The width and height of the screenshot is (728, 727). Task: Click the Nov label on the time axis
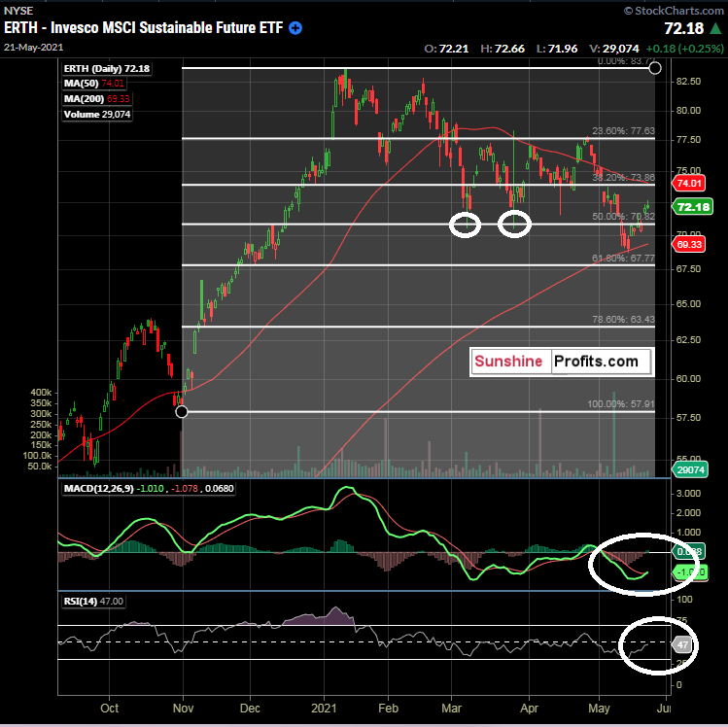[183, 709]
